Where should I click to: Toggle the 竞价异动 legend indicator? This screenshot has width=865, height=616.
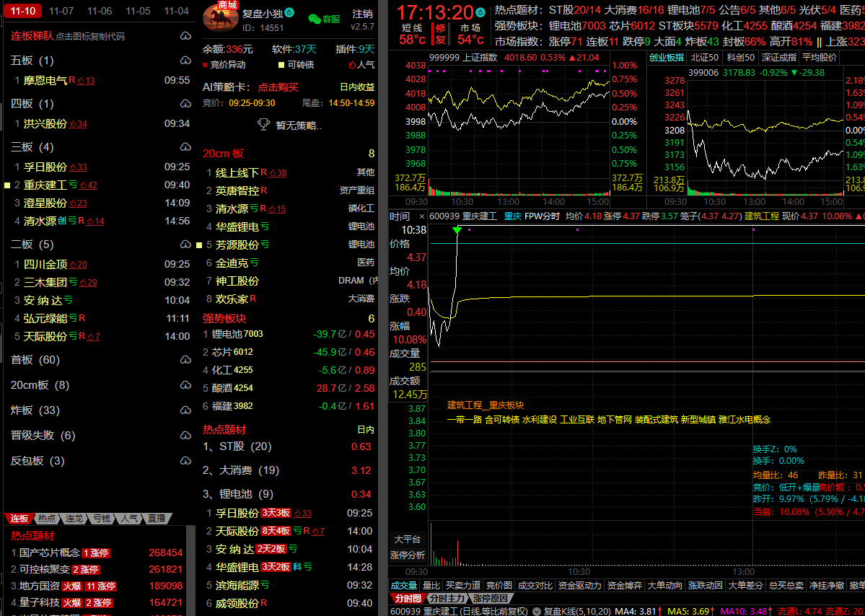point(206,65)
